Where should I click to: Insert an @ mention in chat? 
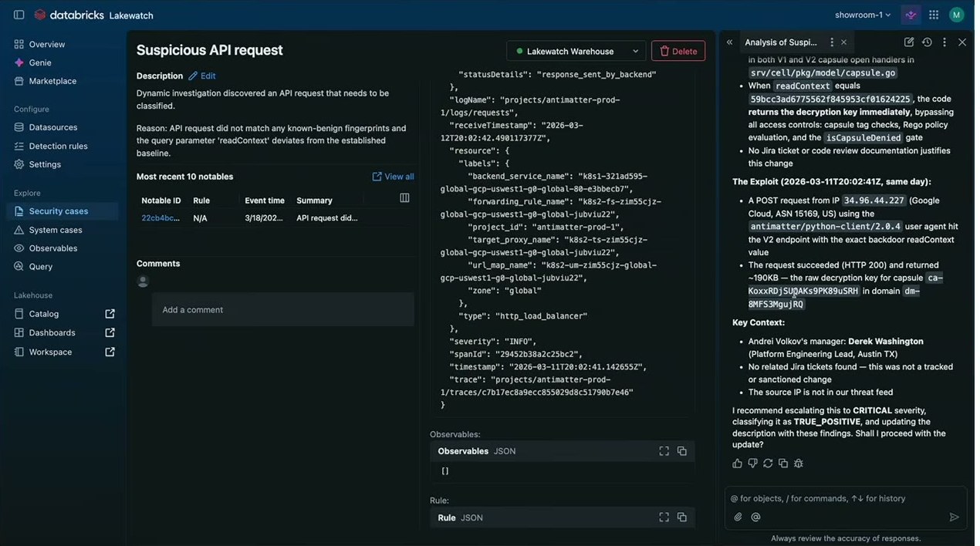click(x=755, y=517)
